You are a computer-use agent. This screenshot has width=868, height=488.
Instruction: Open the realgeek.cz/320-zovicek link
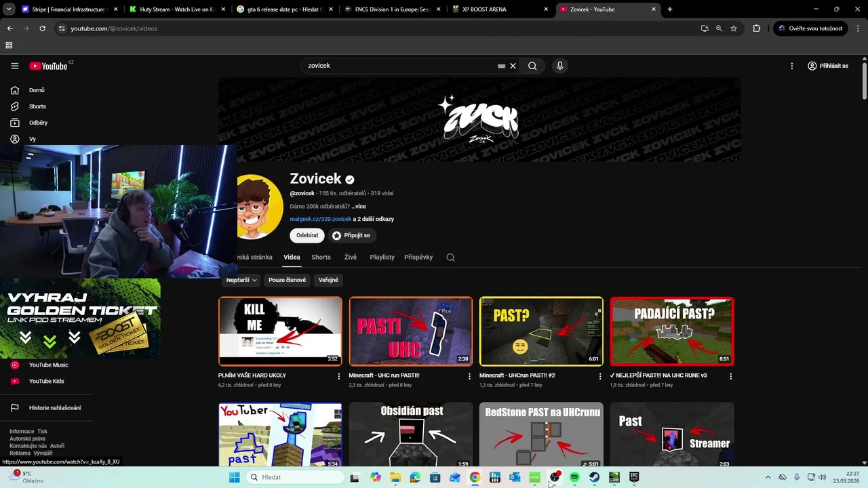[x=321, y=219]
